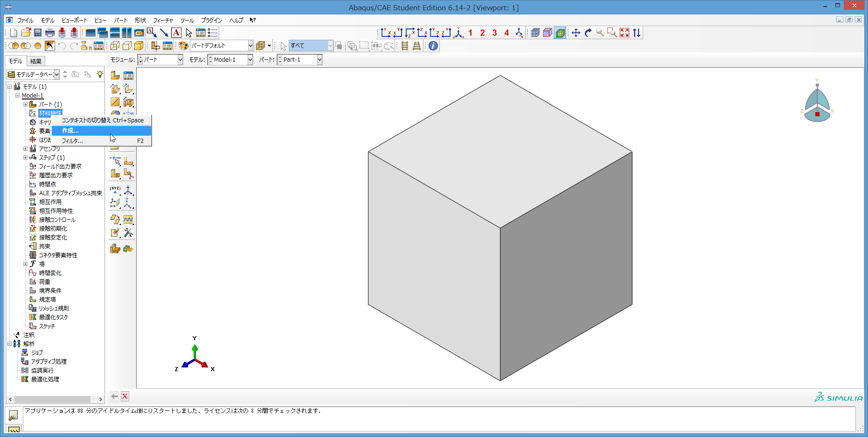Choose フィルタ... in the context menu
This screenshot has width=868, height=437.
[102, 141]
